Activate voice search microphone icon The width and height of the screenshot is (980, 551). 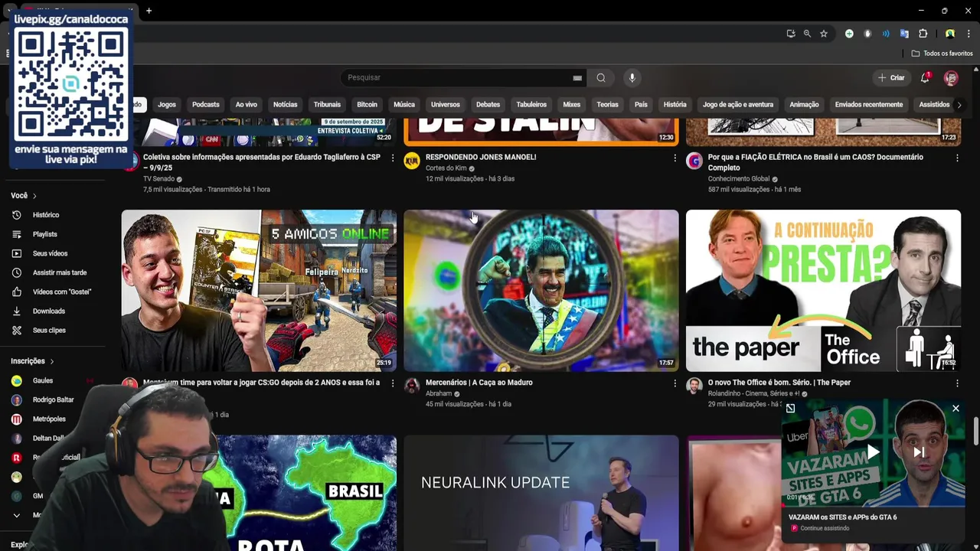point(632,77)
